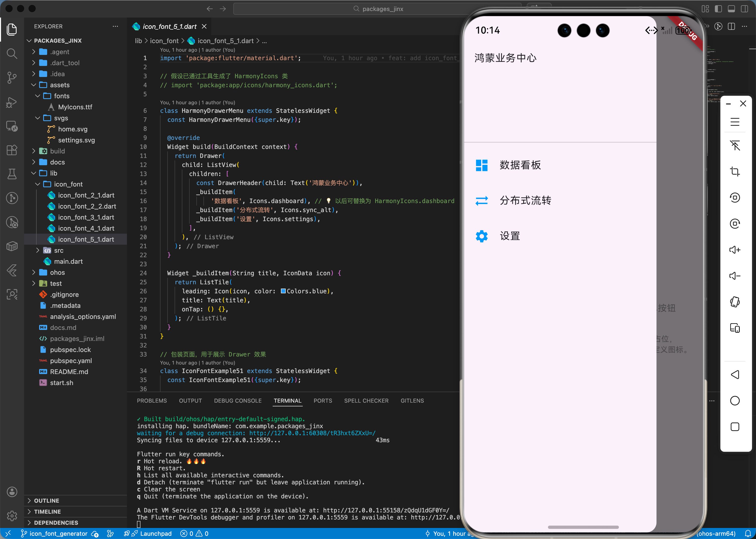Open the Run and Debug view
756x539 pixels.
click(x=12, y=102)
